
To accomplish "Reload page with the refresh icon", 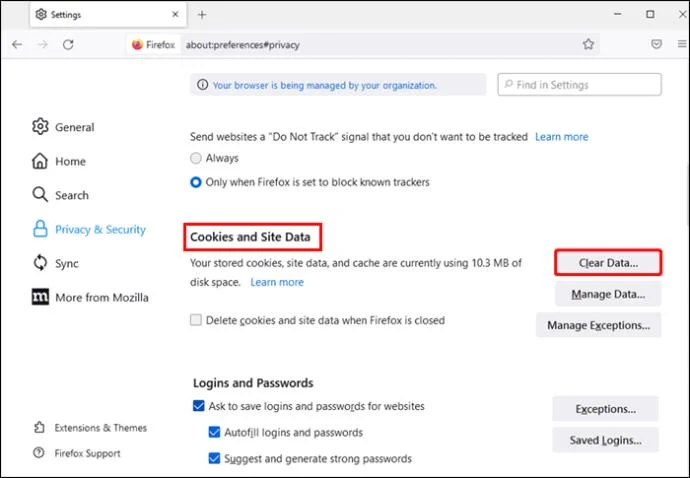I will pyautogui.click(x=68, y=45).
